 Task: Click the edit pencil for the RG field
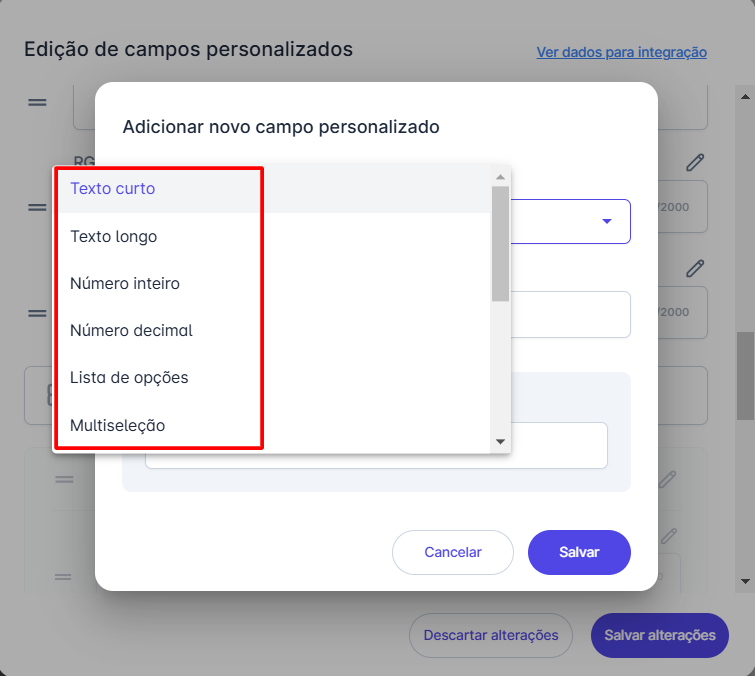coord(695,163)
